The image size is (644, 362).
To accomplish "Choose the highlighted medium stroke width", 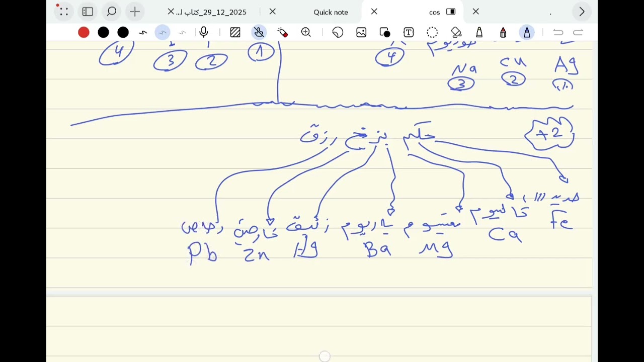I will pyautogui.click(x=162, y=33).
